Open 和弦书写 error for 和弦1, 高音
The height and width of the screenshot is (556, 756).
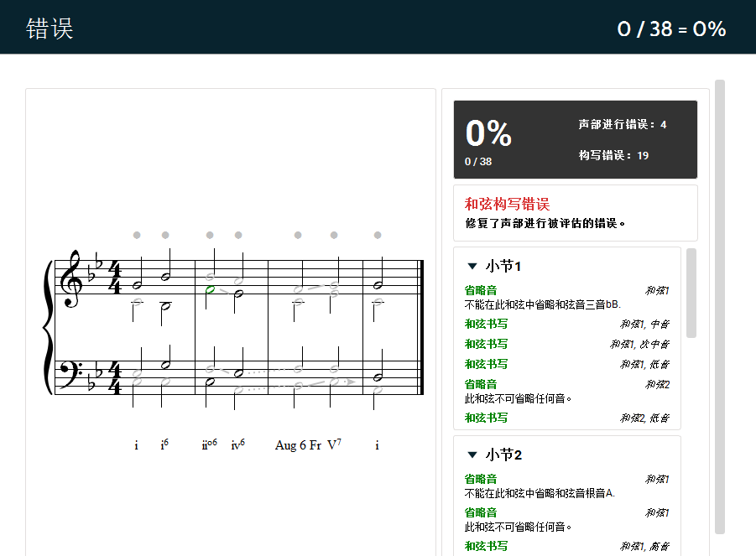point(486,547)
